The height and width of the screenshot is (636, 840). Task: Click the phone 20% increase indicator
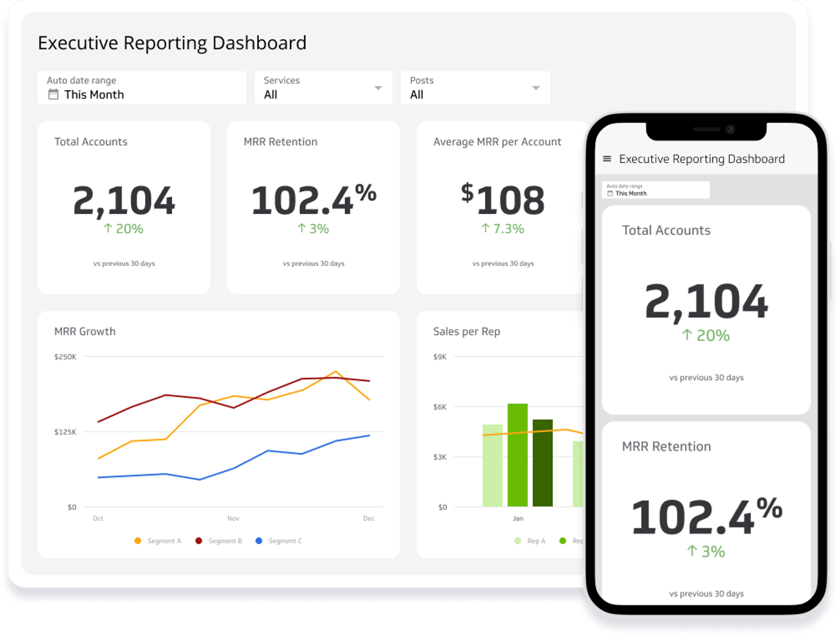point(706,336)
